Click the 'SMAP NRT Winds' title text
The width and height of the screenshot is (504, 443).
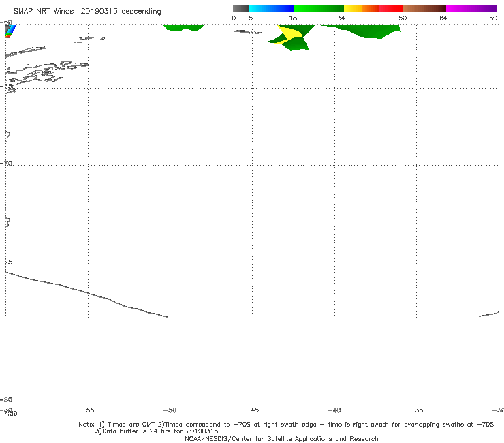point(44,11)
